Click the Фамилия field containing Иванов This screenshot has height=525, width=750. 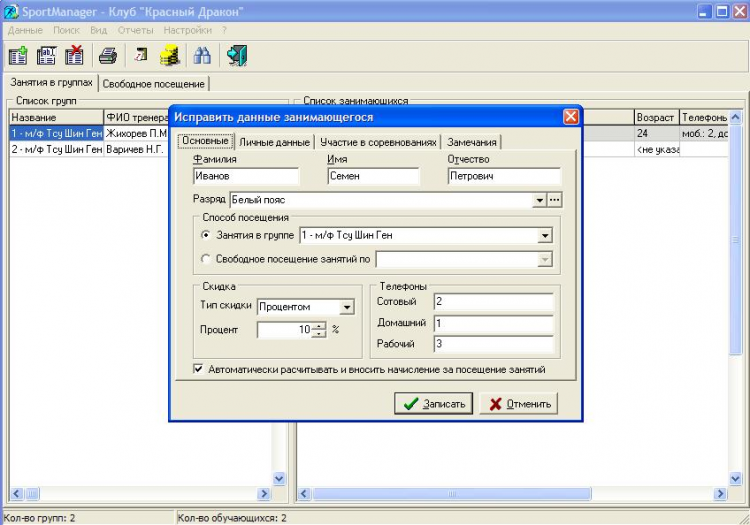coord(246,176)
